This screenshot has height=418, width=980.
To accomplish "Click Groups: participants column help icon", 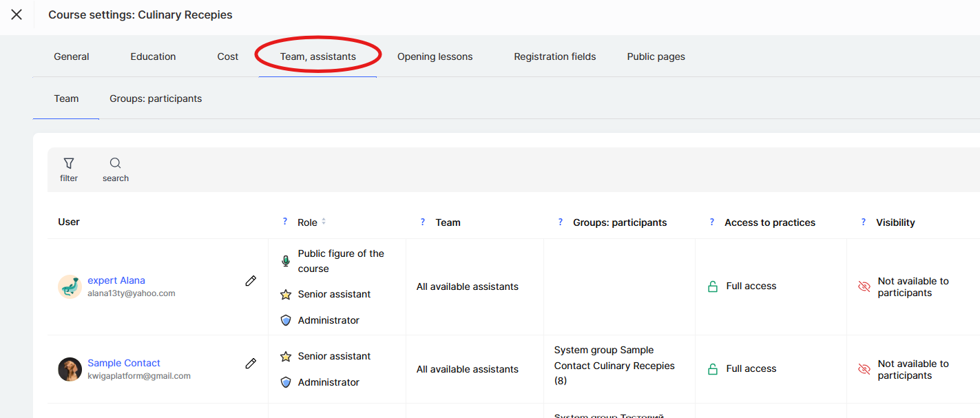I will (561, 222).
